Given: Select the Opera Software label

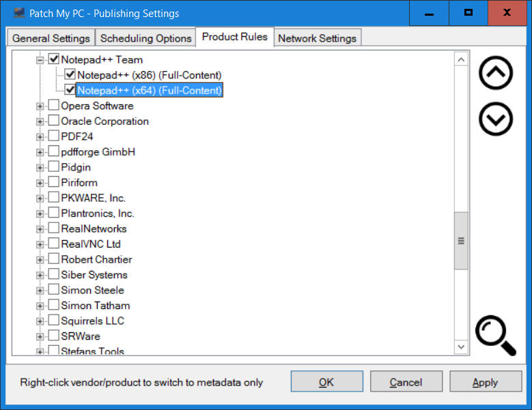Looking at the screenshot, I should pyautogui.click(x=97, y=106).
